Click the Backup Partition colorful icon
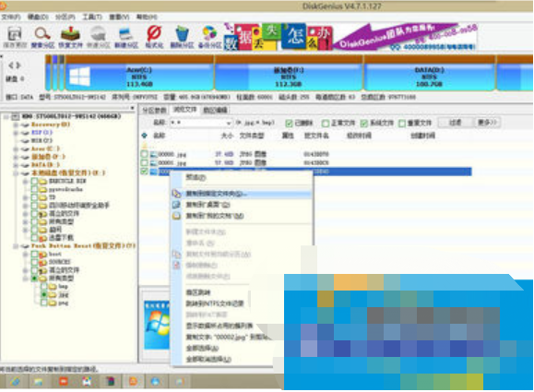The width and height of the screenshot is (534, 392). point(209,37)
